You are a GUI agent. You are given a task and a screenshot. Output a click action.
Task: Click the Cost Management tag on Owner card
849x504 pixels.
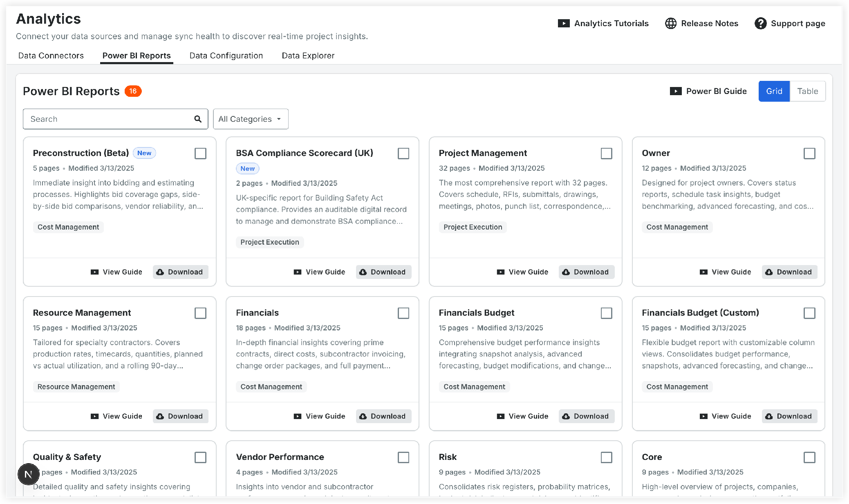click(677, 227)
